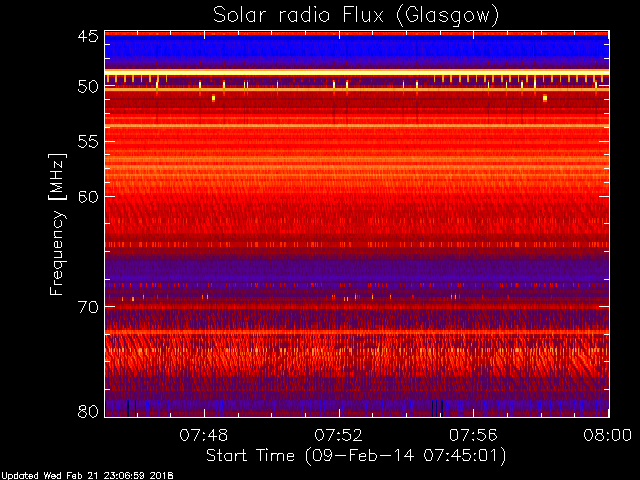Click the plot title "Solar radio Flux (Glasgow)"
The width and height of the screenshot is (640, 480).
[x=356, y=15]
